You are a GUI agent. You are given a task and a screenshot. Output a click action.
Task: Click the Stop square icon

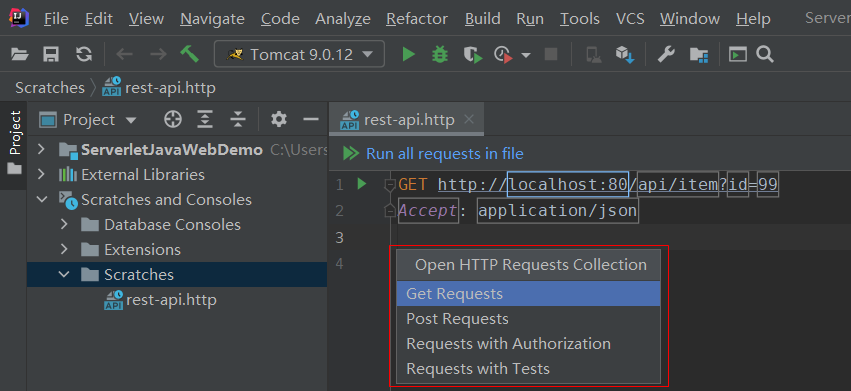point(551,54)
